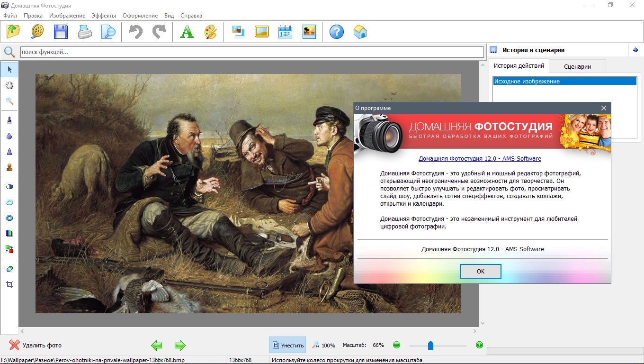Select the crop tool
644x364 pixels.
coord(9,284)
